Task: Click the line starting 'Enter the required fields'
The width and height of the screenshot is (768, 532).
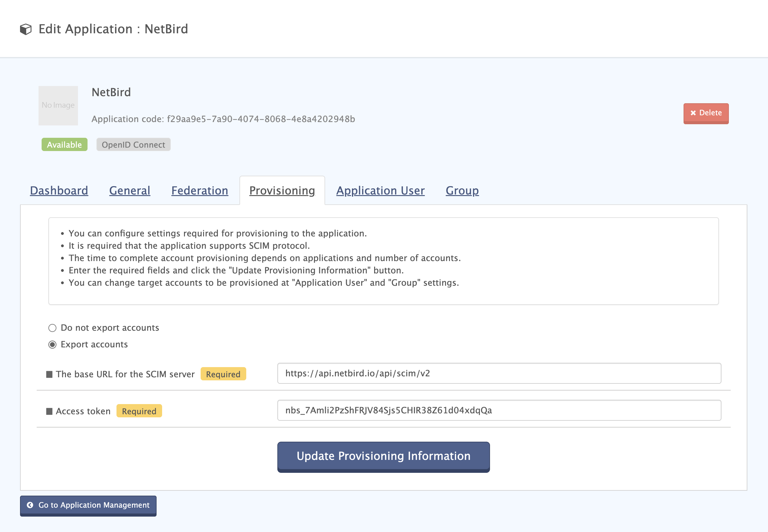Action: click(236, 270)
